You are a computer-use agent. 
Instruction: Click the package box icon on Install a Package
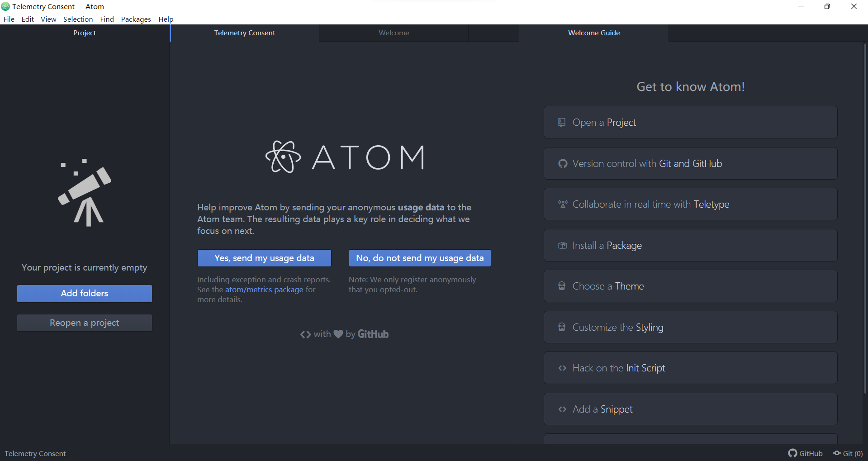point(562,245)
